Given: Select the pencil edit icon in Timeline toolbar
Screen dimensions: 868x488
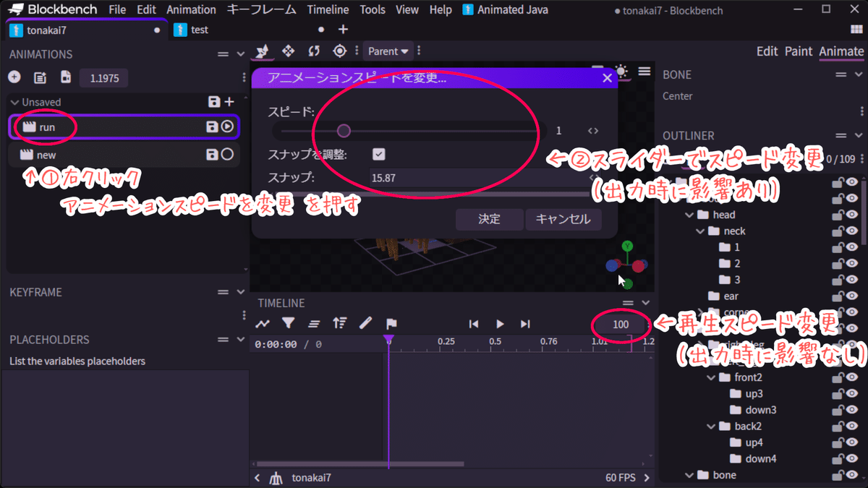Looking at the screenshot, I should [x=365, y=323].
